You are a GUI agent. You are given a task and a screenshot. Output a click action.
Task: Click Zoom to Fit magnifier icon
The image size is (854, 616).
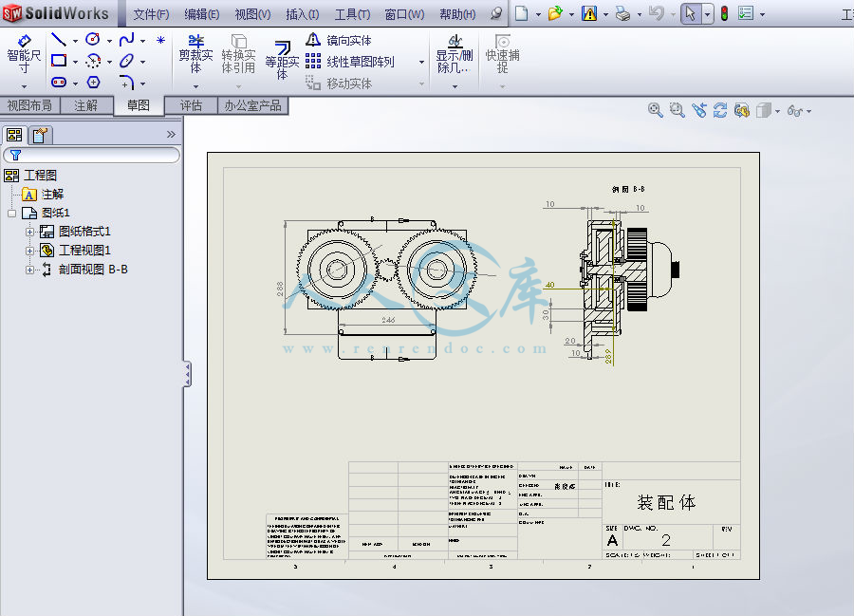pyautogui.click(x=655, y=110)
